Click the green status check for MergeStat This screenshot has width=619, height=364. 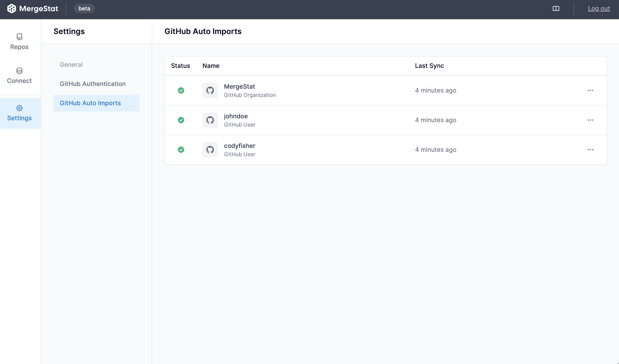coord(181,90)
